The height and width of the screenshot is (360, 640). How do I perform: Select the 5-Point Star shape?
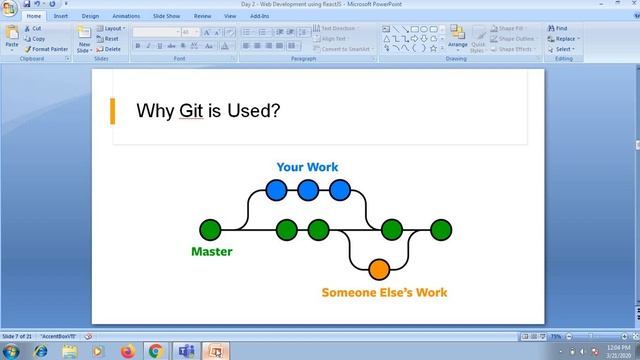pos(433,49)
